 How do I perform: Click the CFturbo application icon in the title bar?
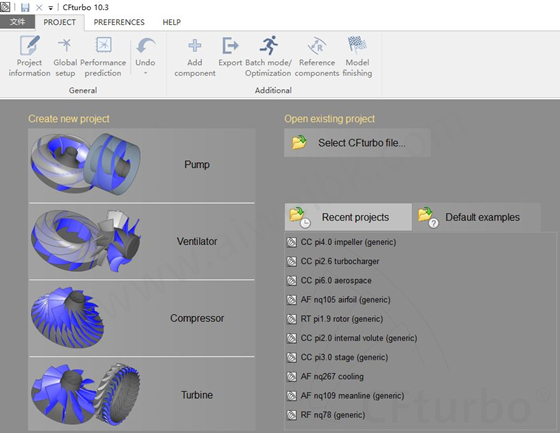[x=5, y=7]
